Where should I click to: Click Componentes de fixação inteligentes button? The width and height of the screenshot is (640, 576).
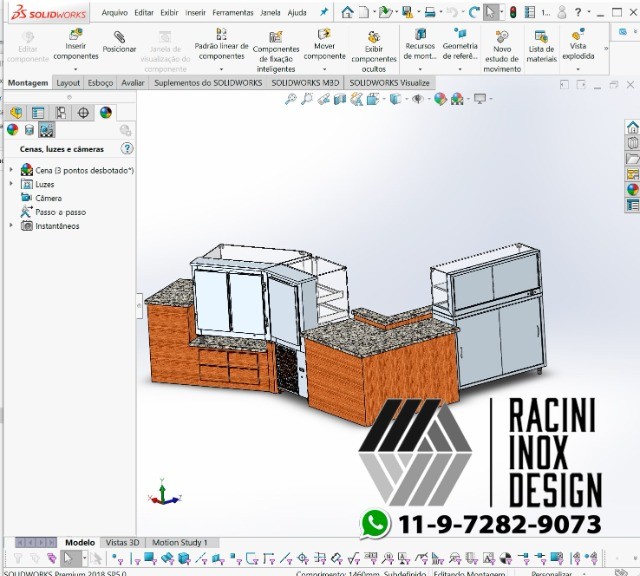[x=276, y=51]
